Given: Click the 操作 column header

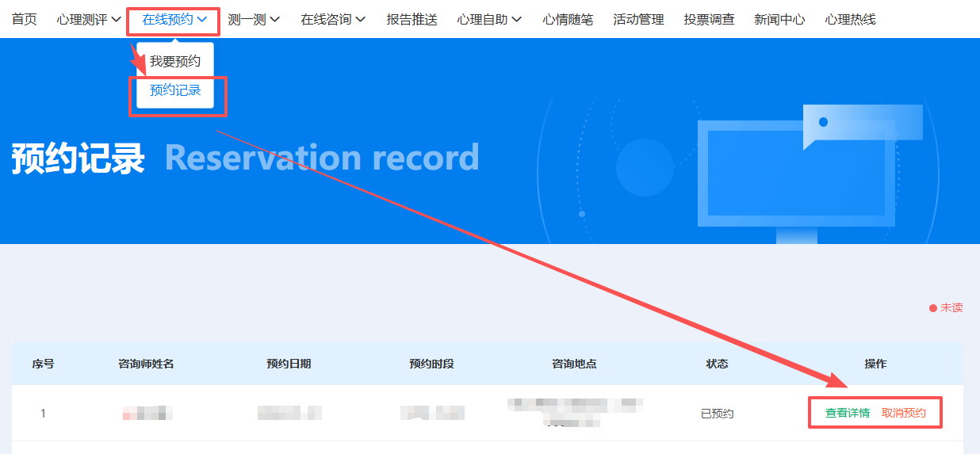Looking at the screenshot, I should pos(875,364).
